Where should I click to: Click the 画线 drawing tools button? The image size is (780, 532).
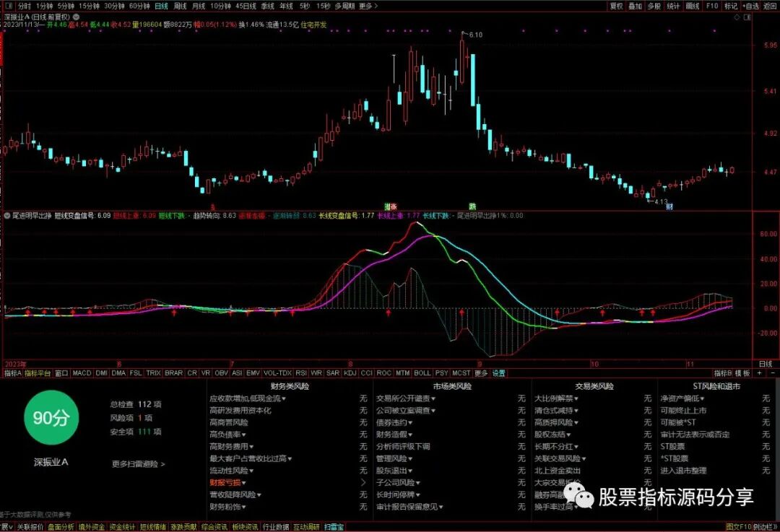tap(693, 6)
